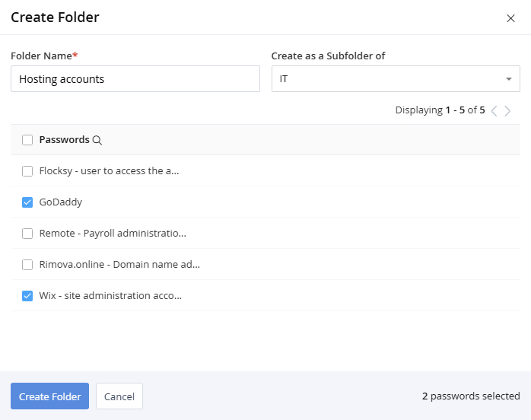Go to the previous page of passwords
The height and width of the screenshot is (420, 531).
click(x=494, y=111)
